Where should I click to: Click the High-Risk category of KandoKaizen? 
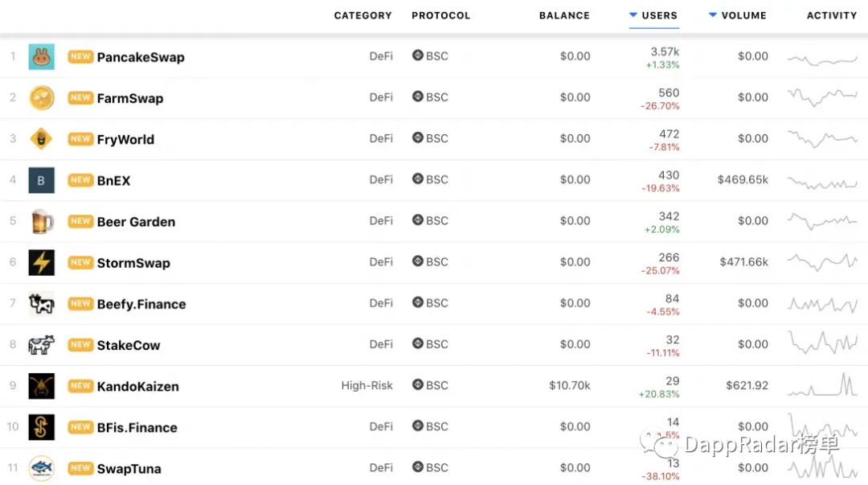(x=366, y=385)
